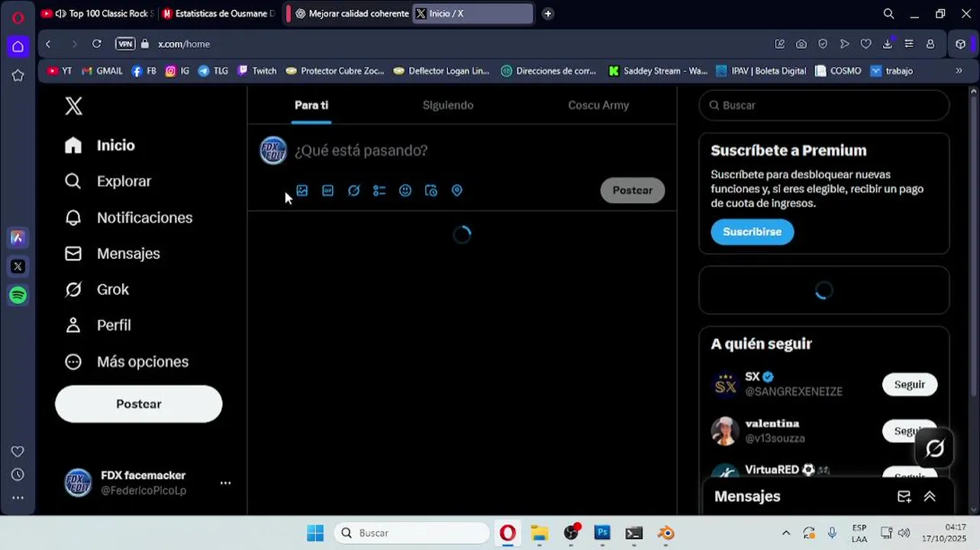Open the X panel in Opera sidebar
This screenshot has width=980, height=550.
pos(18,267)
